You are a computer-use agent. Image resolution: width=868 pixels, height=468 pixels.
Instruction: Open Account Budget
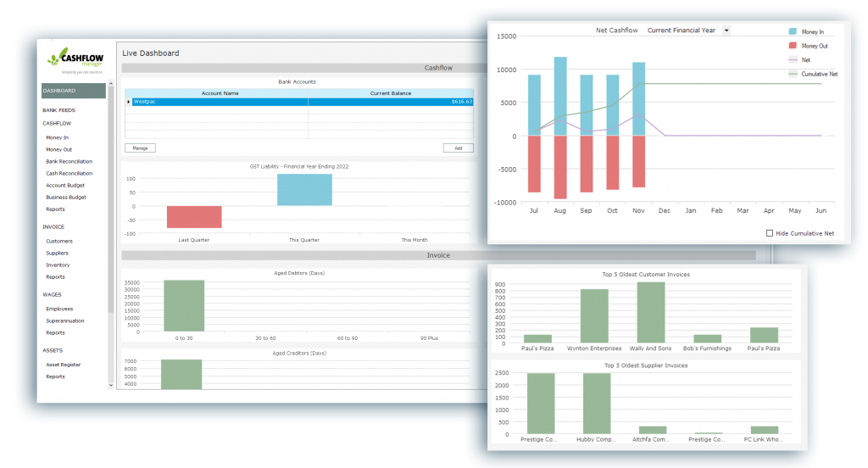pos(65,186)
